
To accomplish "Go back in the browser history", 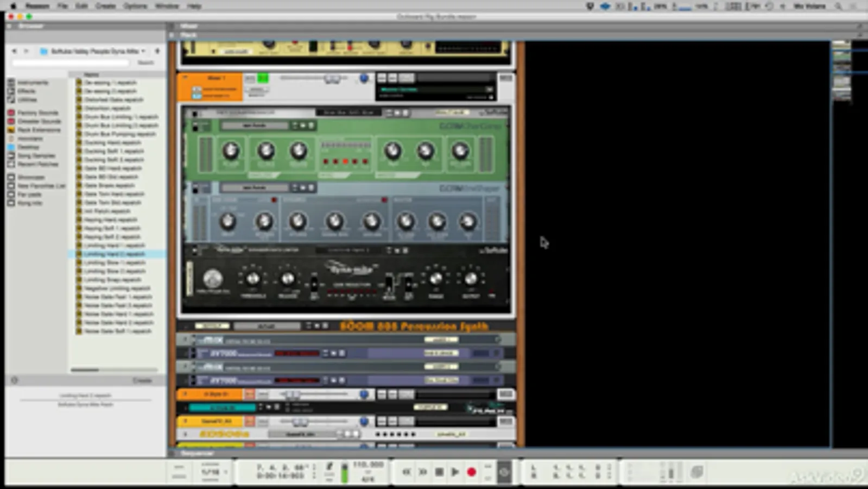I will point(15,51).
